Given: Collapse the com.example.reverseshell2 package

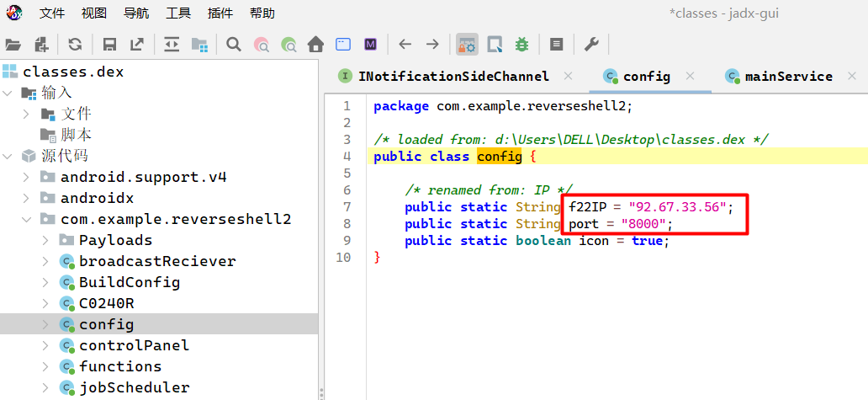Looking at the screenshot, I should pos(26,219).
